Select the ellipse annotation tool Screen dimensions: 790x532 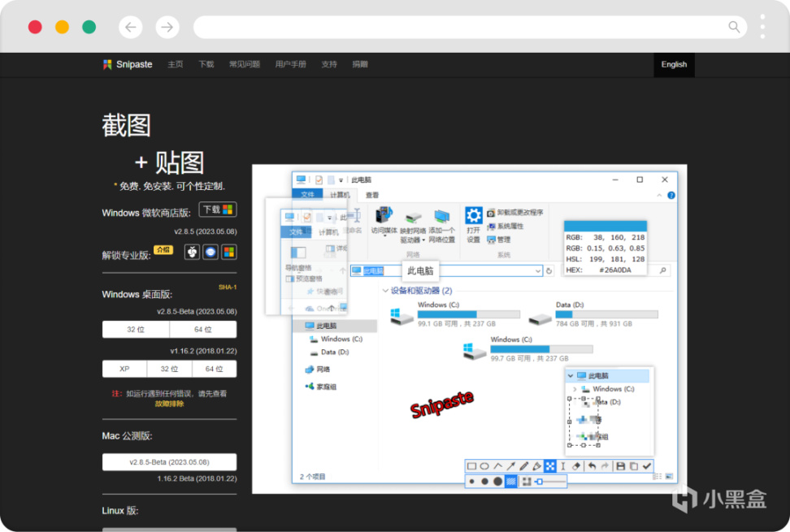(x=484, y=466)
